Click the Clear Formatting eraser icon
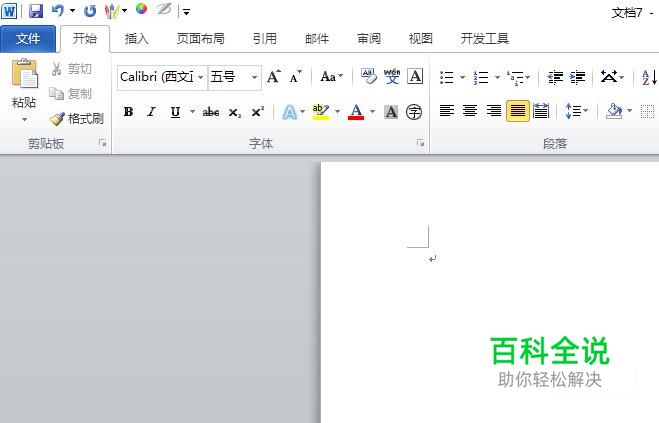The height and width of the screenshot is (423, 659). [369, 77]
